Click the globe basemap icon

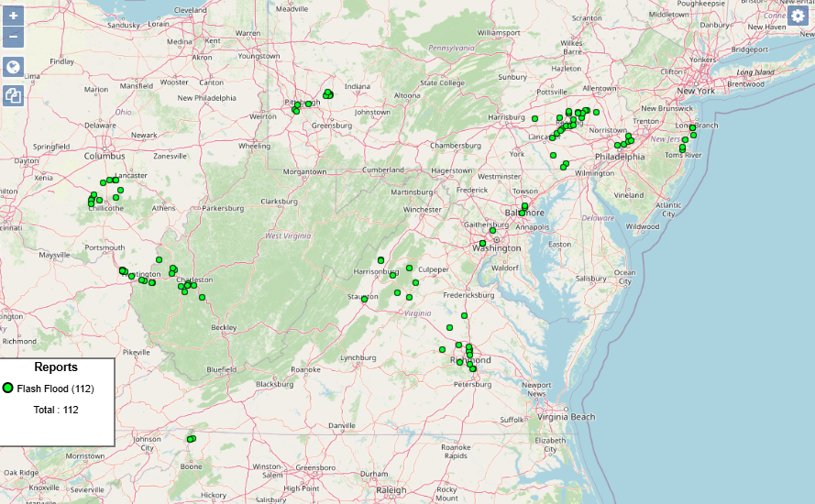(13, 67)
